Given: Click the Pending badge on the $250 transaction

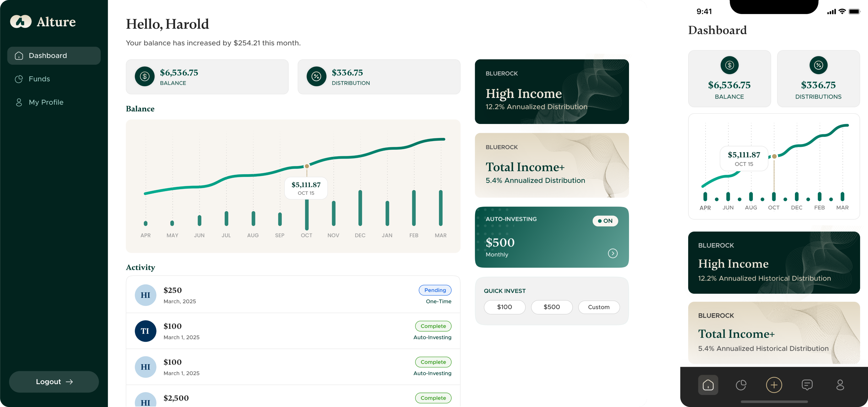Looking at the screenshot, I should click(435, 290).
